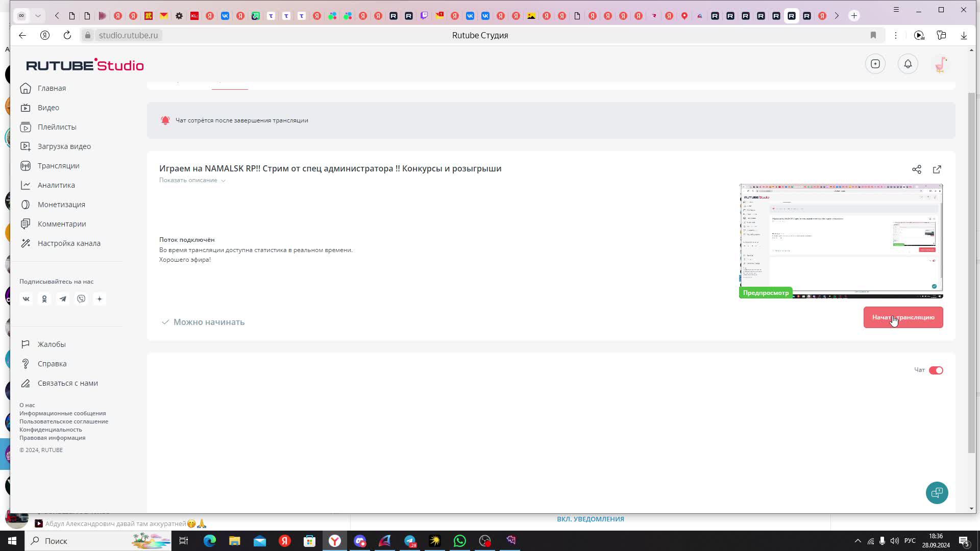This screenshot has height=551, width=980.
Task: Show more tabs with right chevron
Action: point(837,16)
